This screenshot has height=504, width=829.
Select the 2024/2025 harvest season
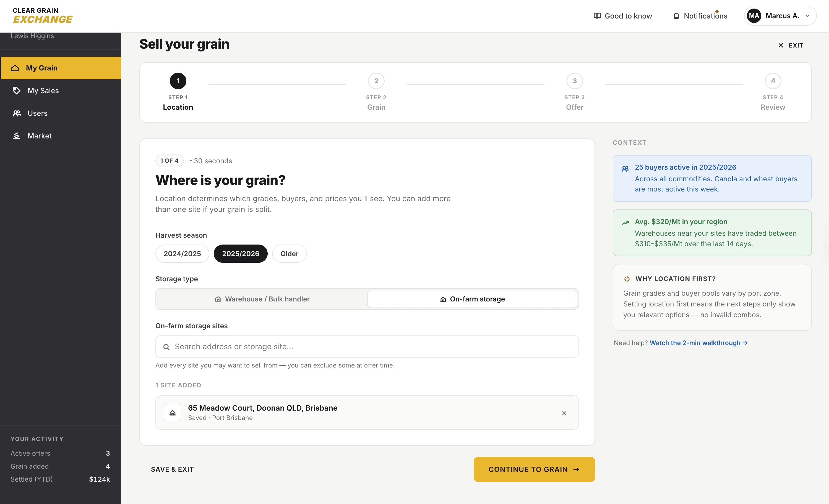[x=182, y=253]
